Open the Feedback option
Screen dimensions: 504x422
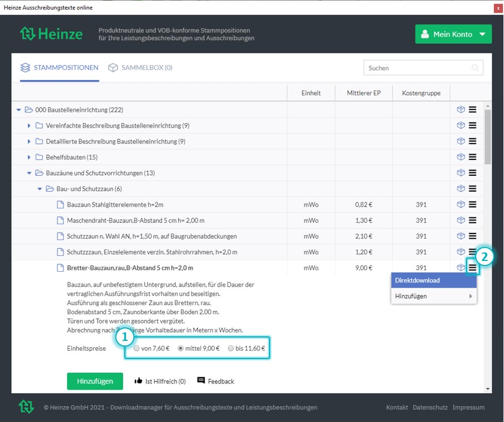point(216,381)
